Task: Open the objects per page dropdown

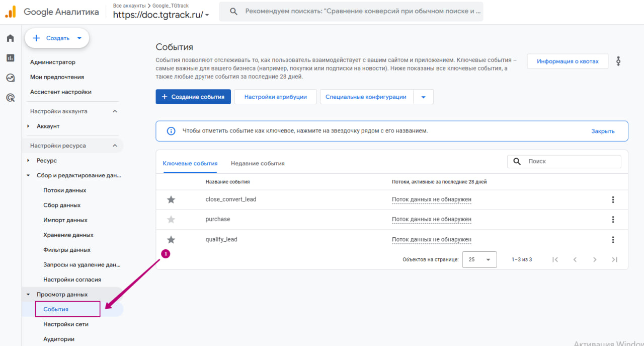Action: [479, 259]
